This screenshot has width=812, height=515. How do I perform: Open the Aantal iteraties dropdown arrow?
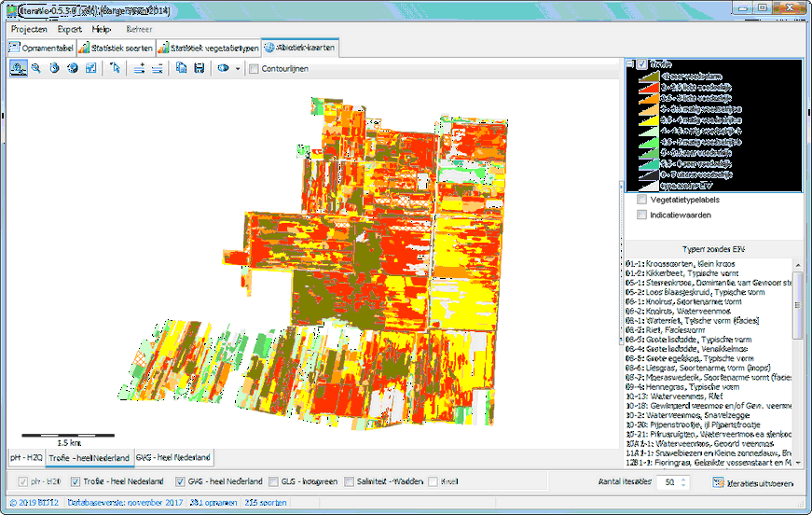point(685,482)
